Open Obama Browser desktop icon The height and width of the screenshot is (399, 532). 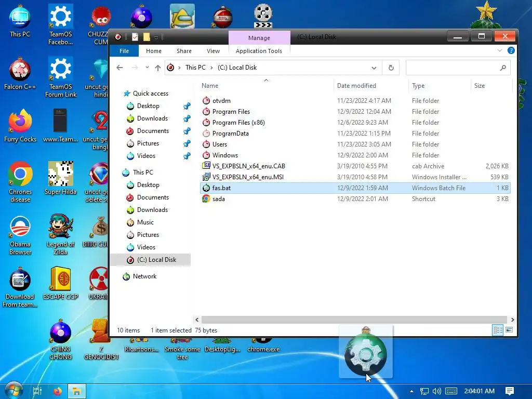20,234
